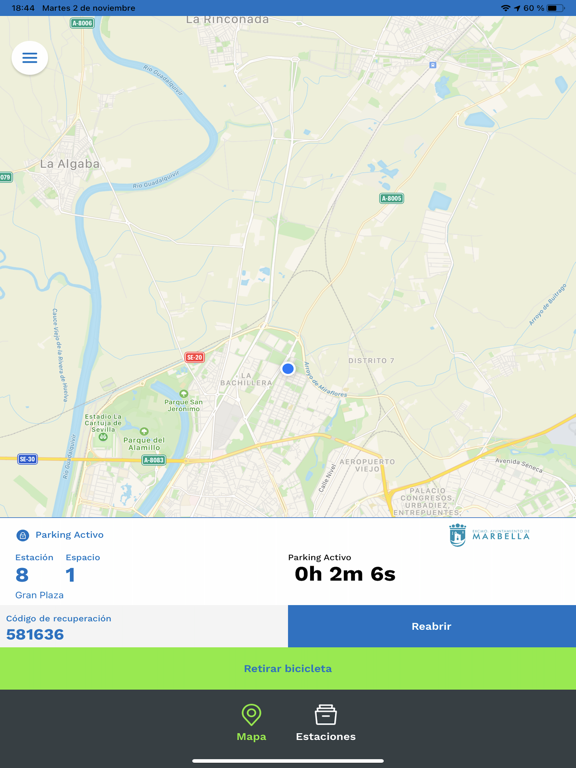Screen dimensions: 576x768
Task: Tap the blue current location dot
Action: point(288,368)
